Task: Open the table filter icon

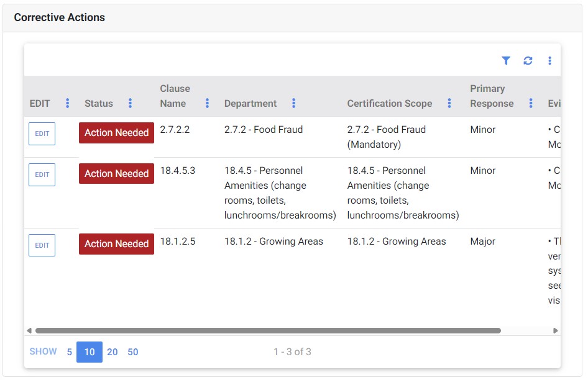Action: click(x=506, y=61)
